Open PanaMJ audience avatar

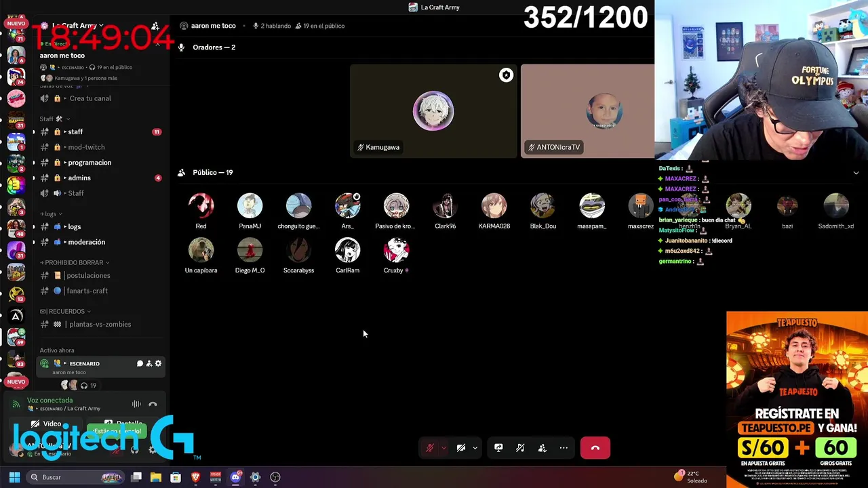click(x=250, y=206)
